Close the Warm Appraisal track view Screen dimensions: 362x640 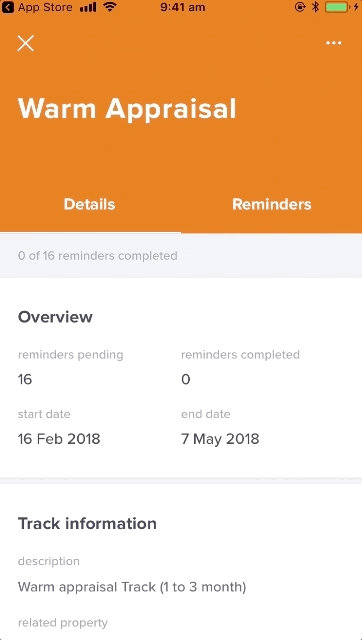(x=25, y=43)
